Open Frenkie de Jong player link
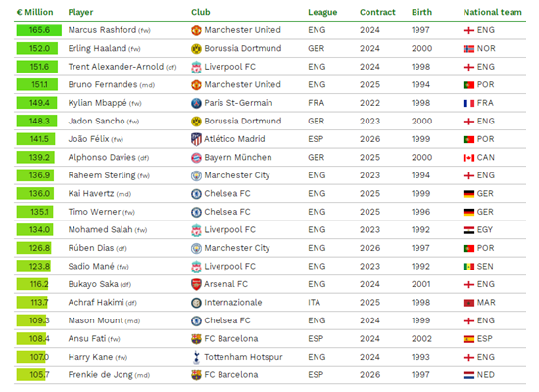The width and height of the screenshot is (539, 392). (100, 375)
